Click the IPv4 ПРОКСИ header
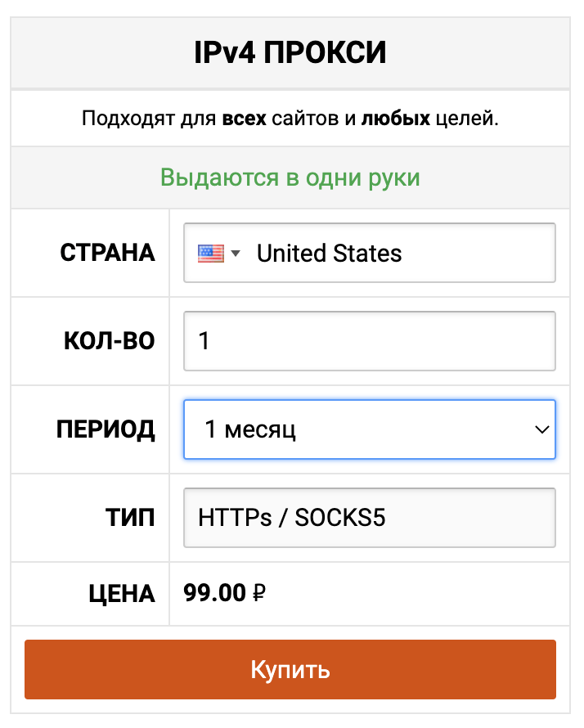Viewport: 584px width, 728px height. point(291,51)
